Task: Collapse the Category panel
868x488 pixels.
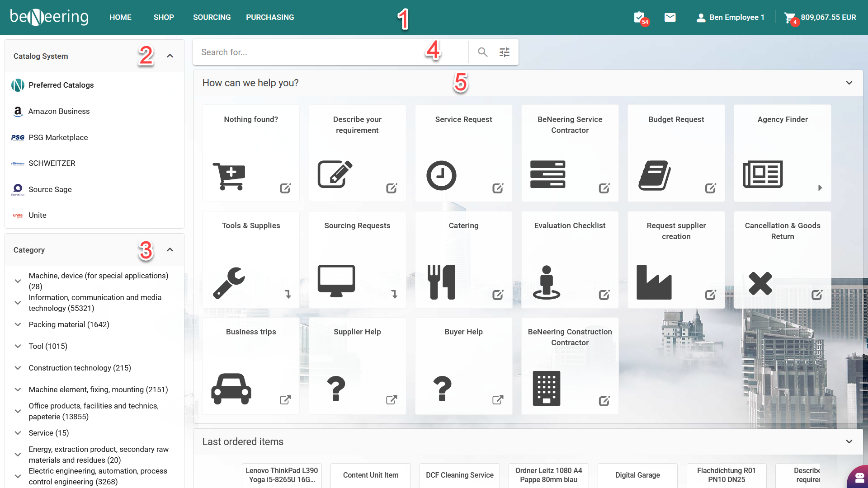Action: coord(170,250)
